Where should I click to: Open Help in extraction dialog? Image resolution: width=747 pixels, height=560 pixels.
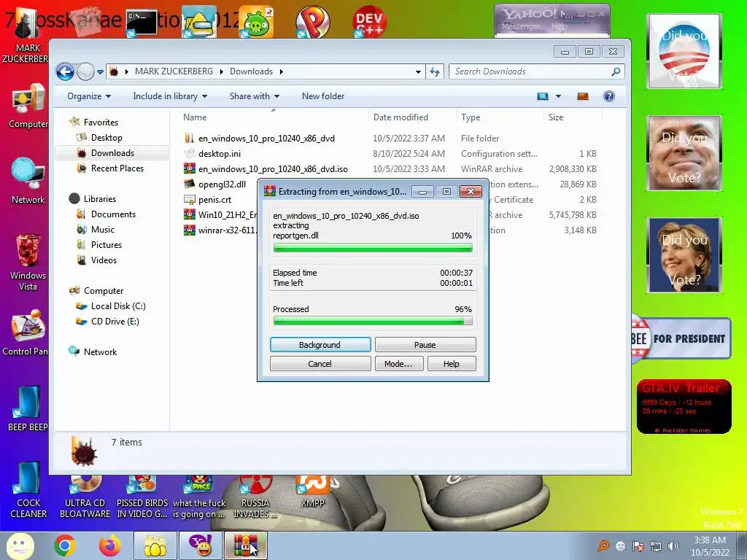(x=451, y=363)
